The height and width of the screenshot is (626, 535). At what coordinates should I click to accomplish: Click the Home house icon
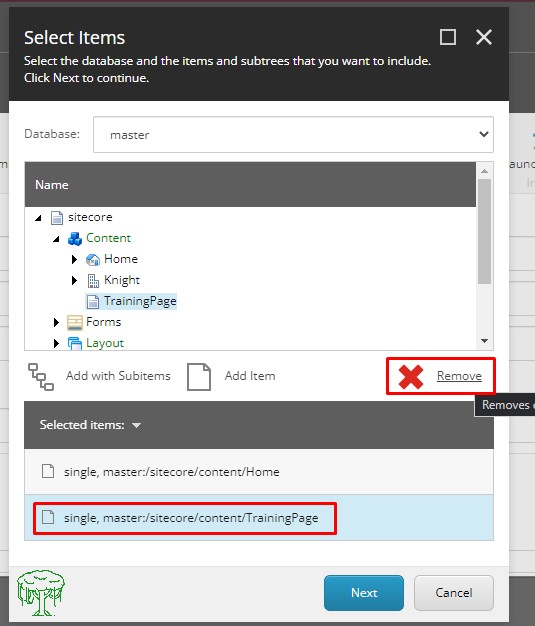93,260
